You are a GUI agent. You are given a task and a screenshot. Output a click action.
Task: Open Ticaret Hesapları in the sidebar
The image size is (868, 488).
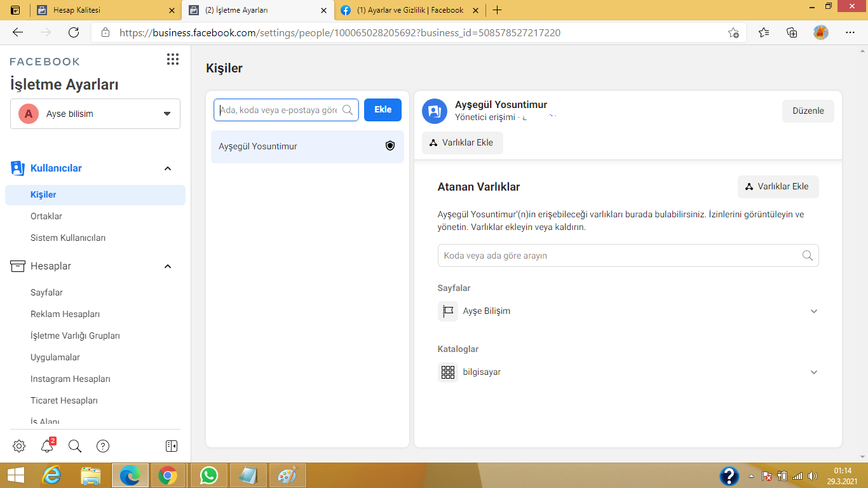pyautogui.click(x=64, y=401)
